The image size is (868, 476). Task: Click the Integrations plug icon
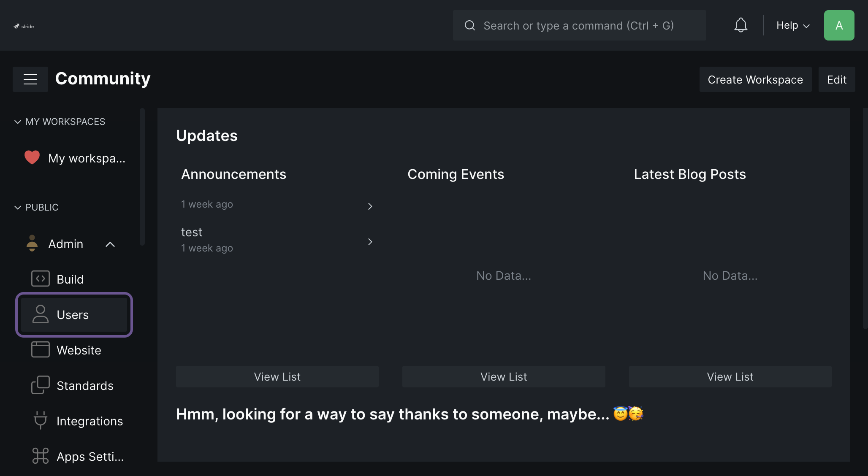pyautogui.click(x=41, y=421)
